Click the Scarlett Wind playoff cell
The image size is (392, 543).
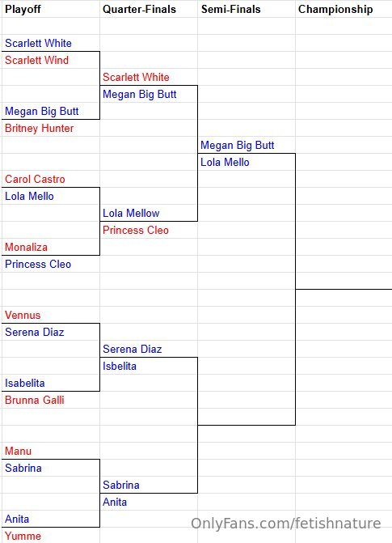click(x=51, y=60)
